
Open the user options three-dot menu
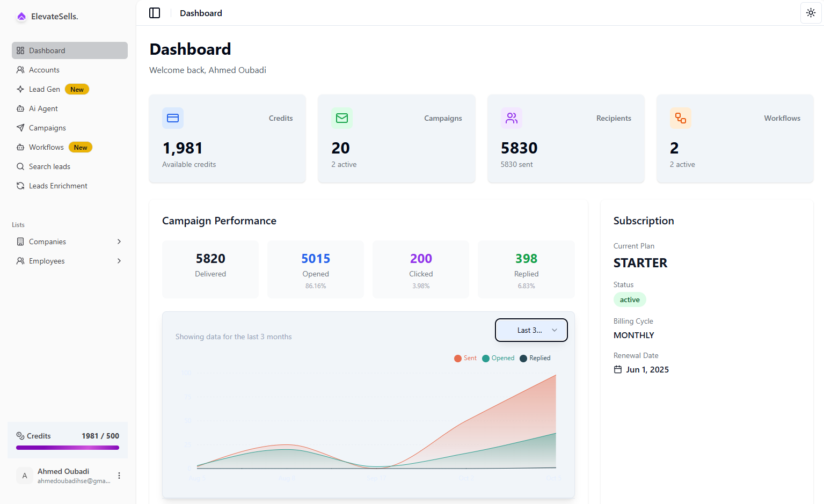click(119, 476)
